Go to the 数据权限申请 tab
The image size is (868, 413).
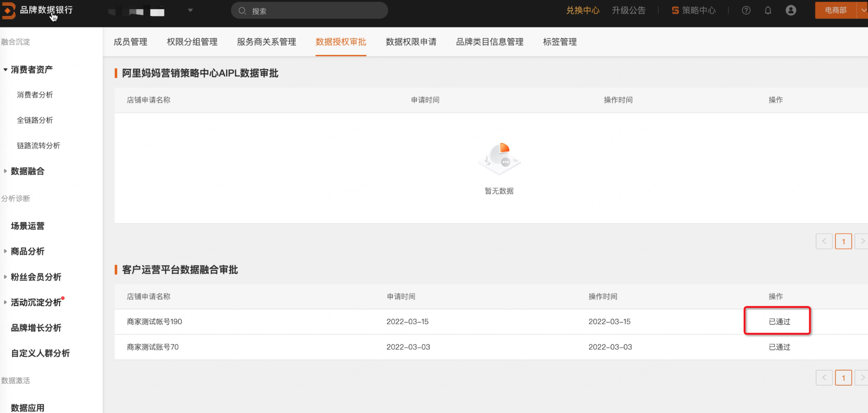point(411,42)
